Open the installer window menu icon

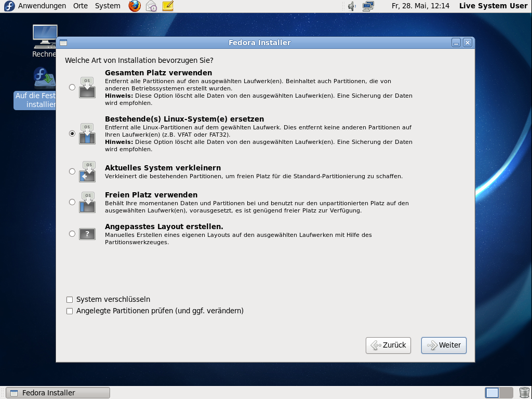coord(63,43)
